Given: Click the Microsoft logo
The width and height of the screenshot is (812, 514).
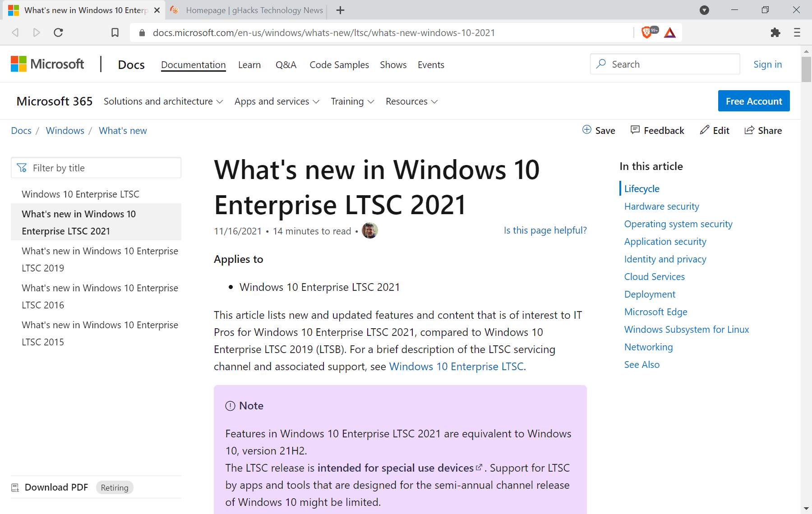Looking at the screenshot, I should pyautogui.click(x=47, y=64).
